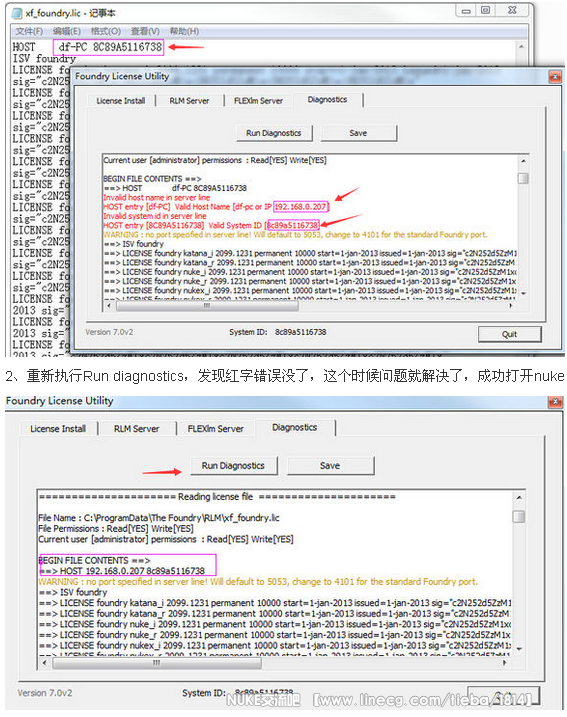Click left scroll arrow of upper diagnostics output
This screenshot has width=567, height=717.
point(109,306)
